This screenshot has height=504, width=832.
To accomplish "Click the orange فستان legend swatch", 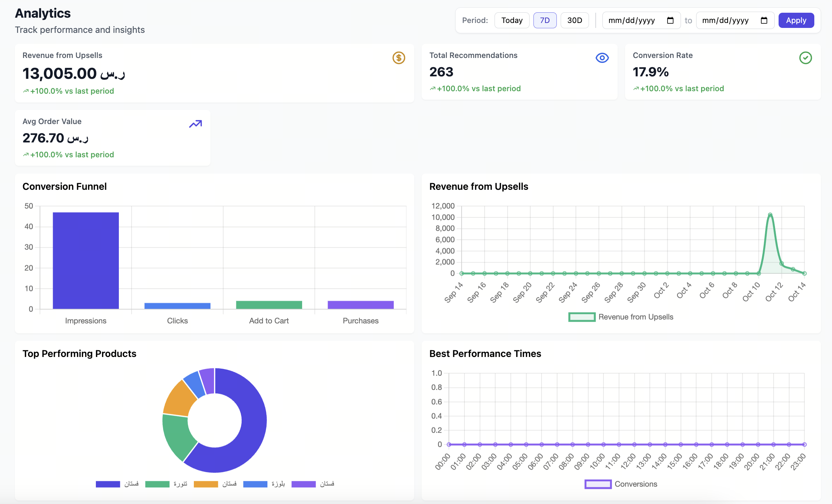I will (206, 484).
